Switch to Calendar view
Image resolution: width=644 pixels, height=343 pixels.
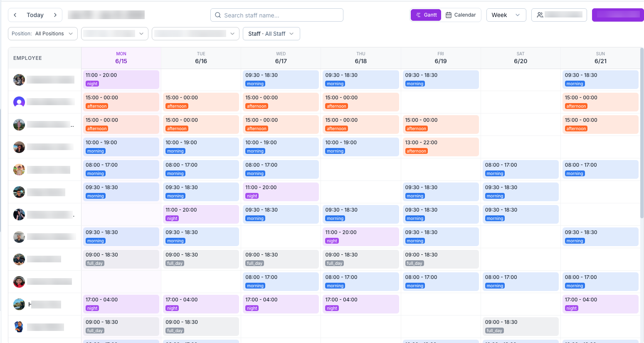461,15
